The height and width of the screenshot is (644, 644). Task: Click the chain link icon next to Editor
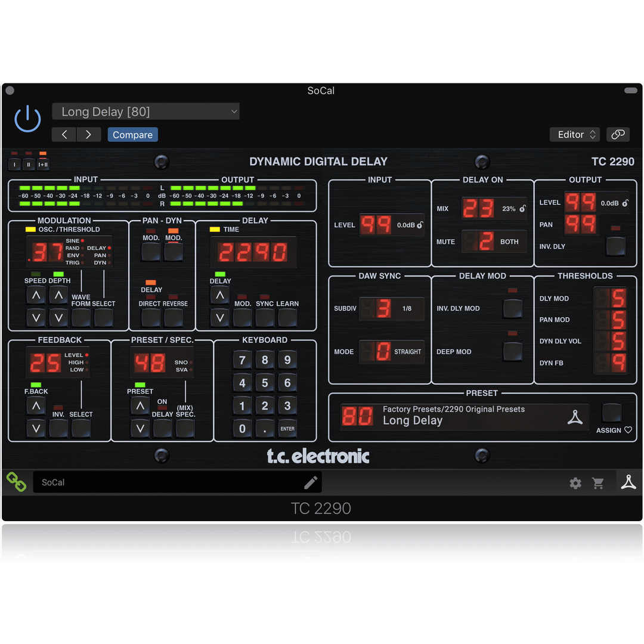click(x=618, y=134)
